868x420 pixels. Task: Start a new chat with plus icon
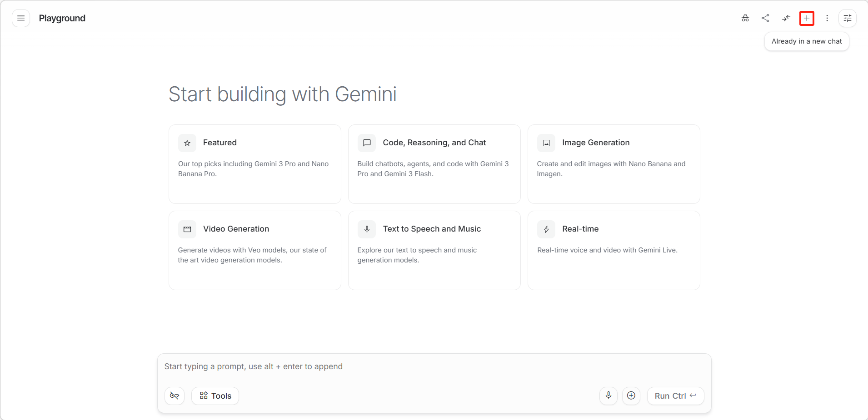[x=807, y=18]
